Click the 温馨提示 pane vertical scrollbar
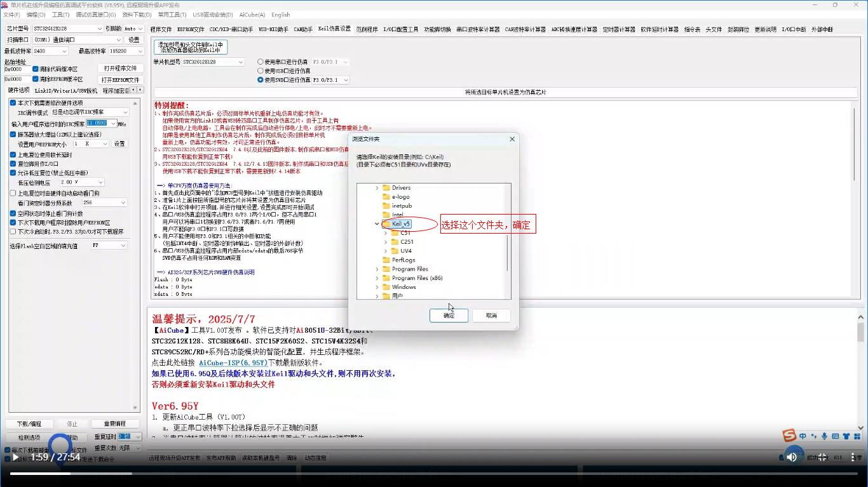 click(861, 371)
